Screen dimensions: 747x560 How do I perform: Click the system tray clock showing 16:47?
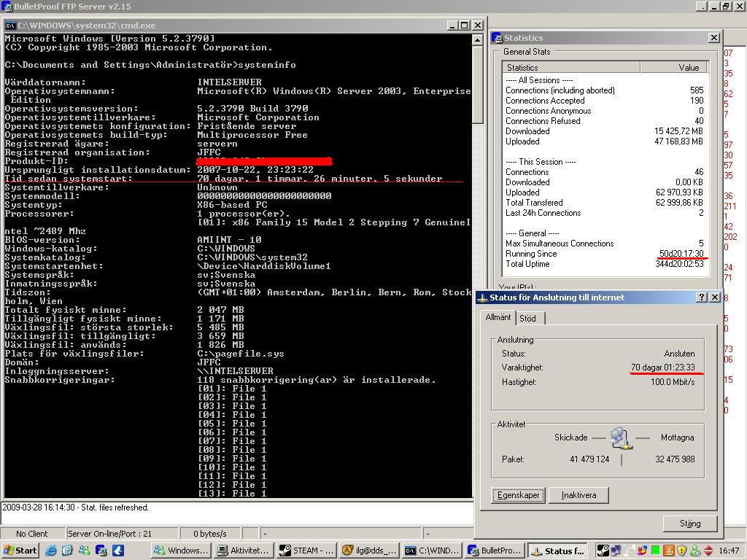tap(729, 551)
